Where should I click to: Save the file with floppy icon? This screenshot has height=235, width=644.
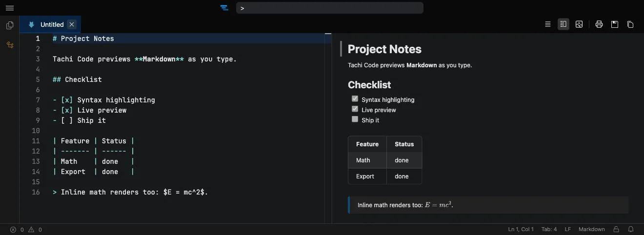[615, 24]
